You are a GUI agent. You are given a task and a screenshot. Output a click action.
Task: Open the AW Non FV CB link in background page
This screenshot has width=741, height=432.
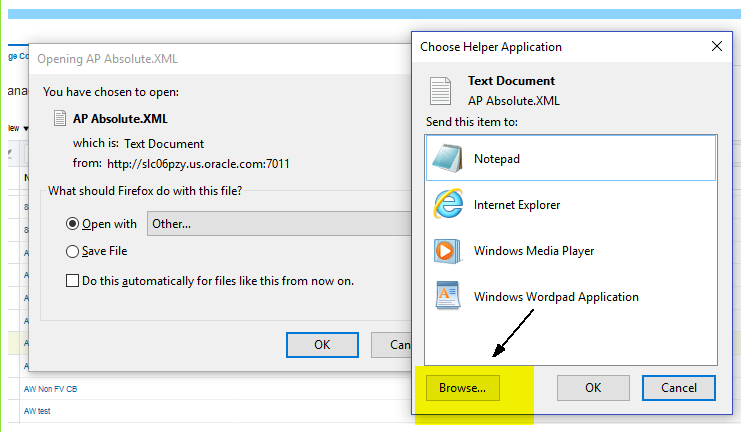[x=51, y=389]
